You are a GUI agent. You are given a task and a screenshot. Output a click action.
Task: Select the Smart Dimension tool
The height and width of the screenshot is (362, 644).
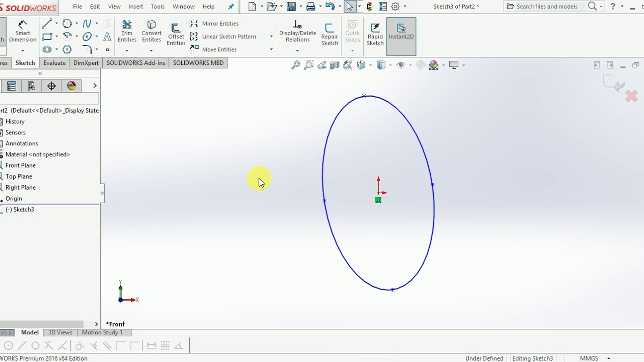point(23,32)
